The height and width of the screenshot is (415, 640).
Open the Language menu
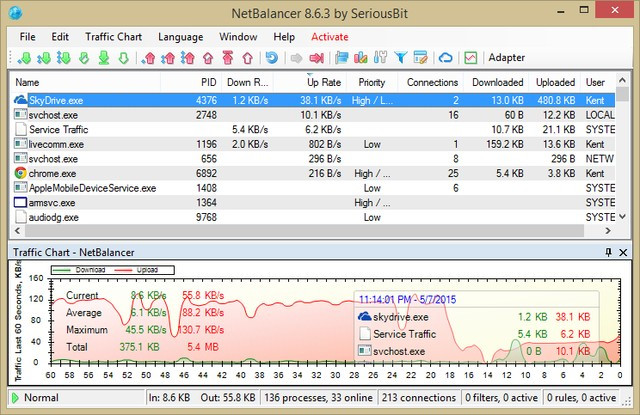pyautogui.click(x=180, y=37)
